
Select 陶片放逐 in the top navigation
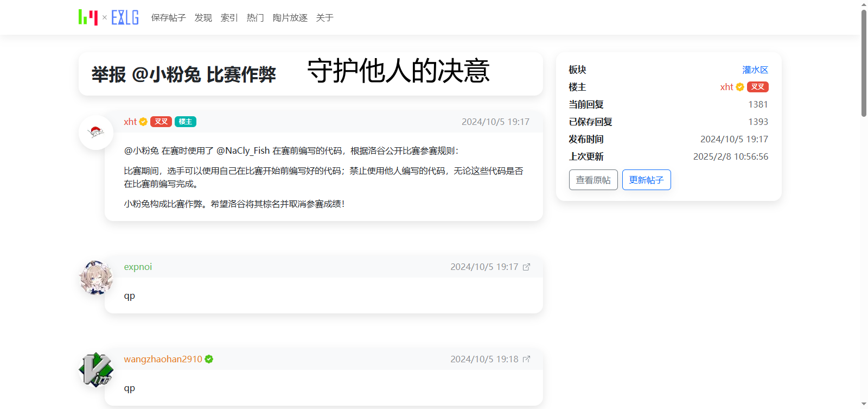point(290,18)
